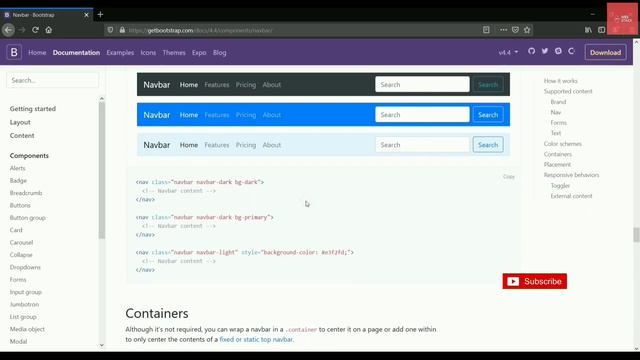
Task: Open Blog in the top nav
Action: point(220,53)
